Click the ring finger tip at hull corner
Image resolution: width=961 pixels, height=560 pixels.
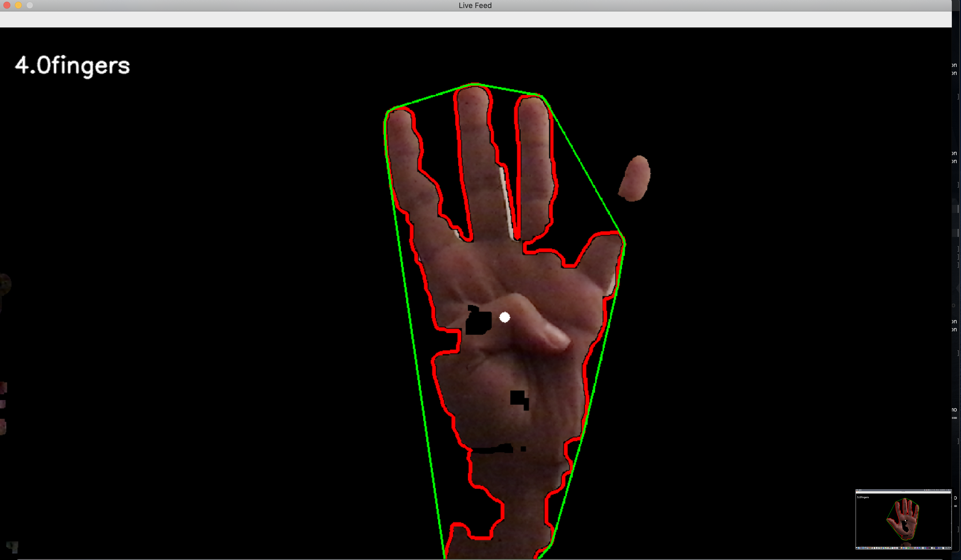pyautogui.click(x=533, y=103)
